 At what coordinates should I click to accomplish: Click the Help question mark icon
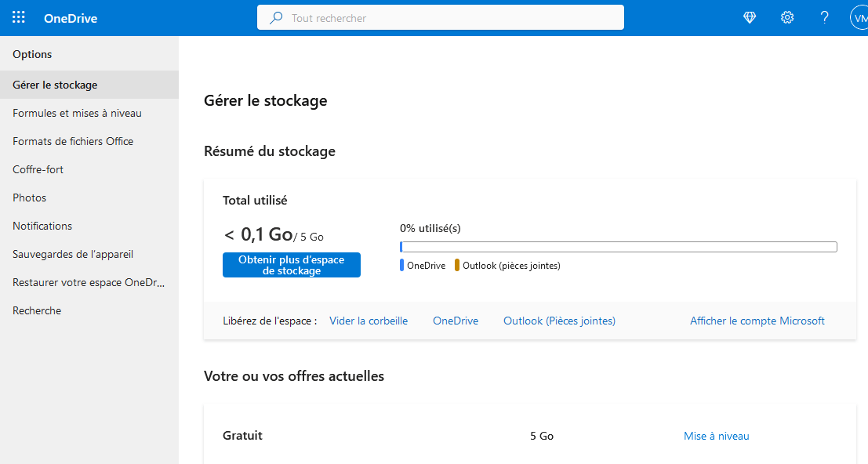(x=824, y=18)
